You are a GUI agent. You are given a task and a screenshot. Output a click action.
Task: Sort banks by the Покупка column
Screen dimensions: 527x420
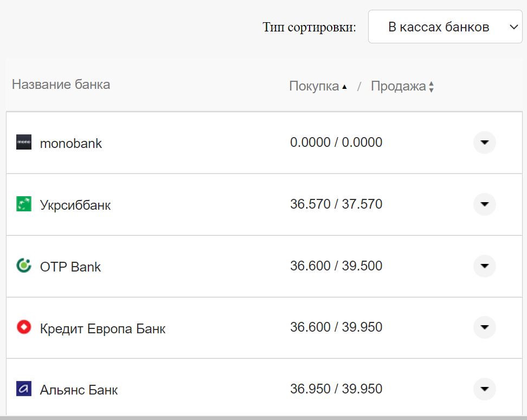(x=317, y=86)
